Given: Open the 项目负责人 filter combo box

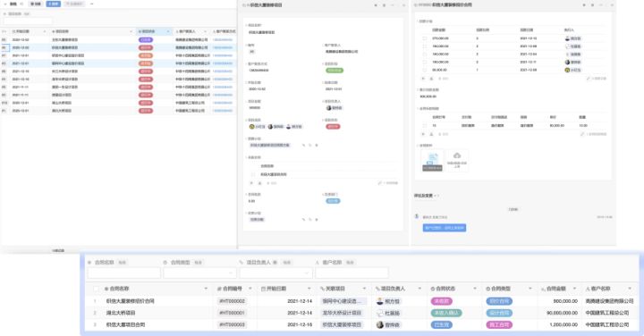Looking at the screenshot, I should click(x=275, y=273).
